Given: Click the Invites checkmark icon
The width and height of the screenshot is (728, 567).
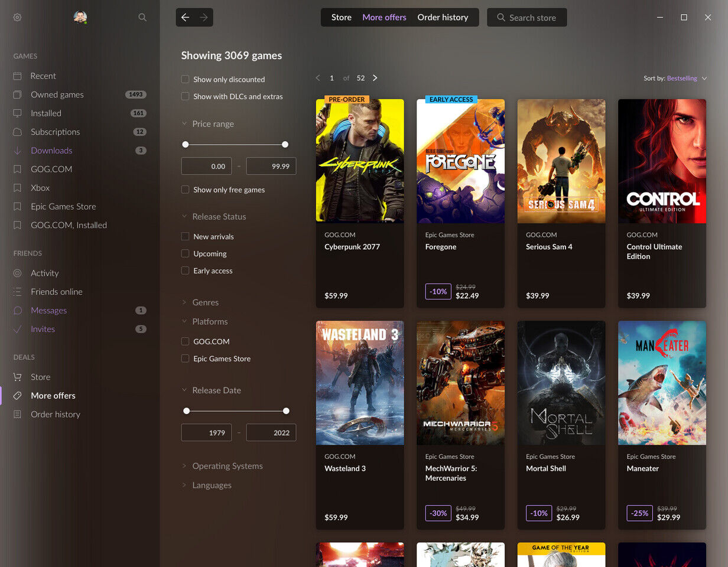Looking at the screenshot, I should click(17, 329).
